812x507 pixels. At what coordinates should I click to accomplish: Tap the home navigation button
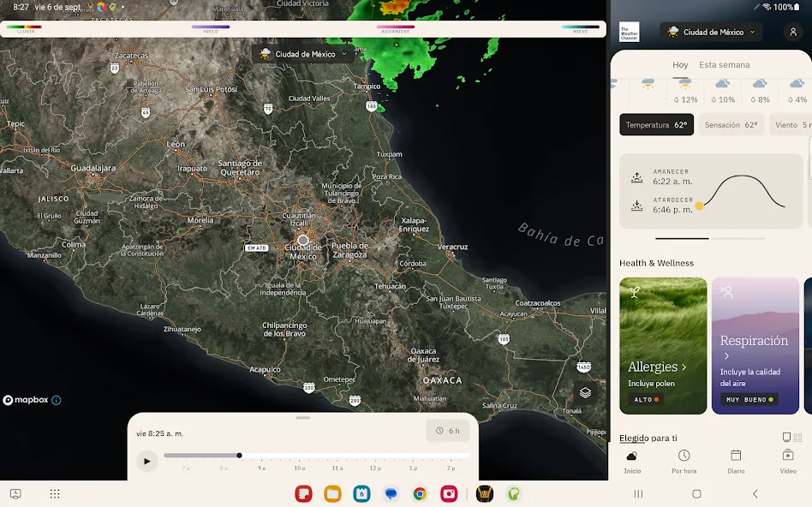coord(696,493)
